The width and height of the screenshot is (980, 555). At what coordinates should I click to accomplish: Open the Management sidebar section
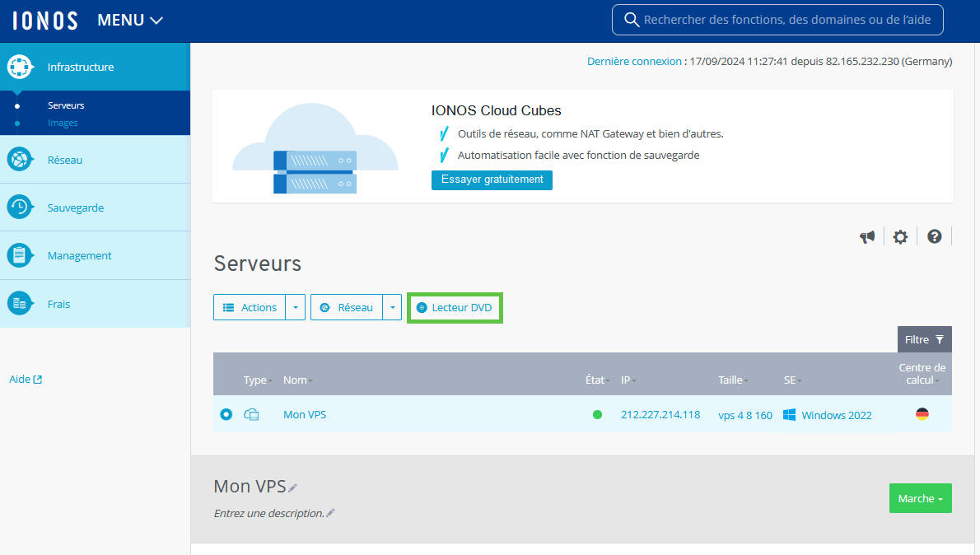coord(95,255)
